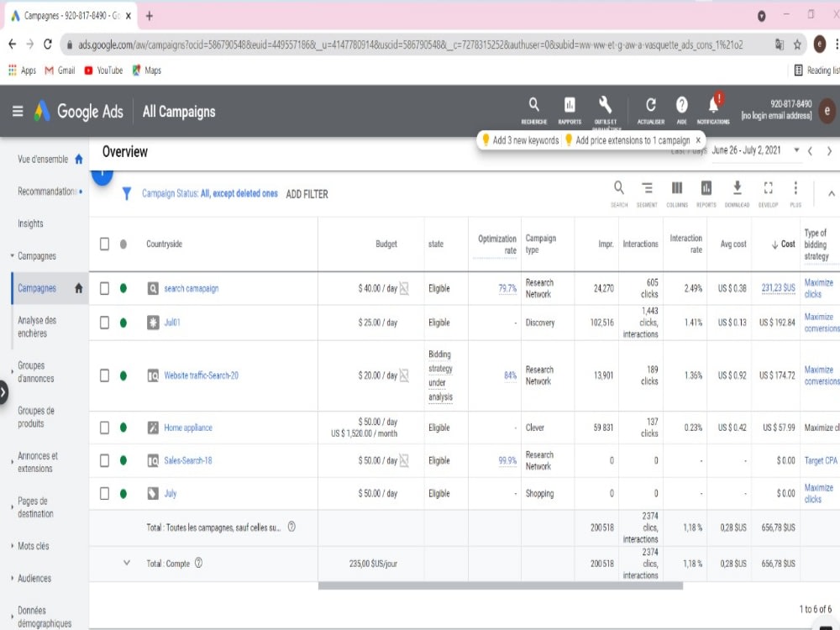Sort by the Cost column header
Screen dimensions: 840x630
point(783,244)
